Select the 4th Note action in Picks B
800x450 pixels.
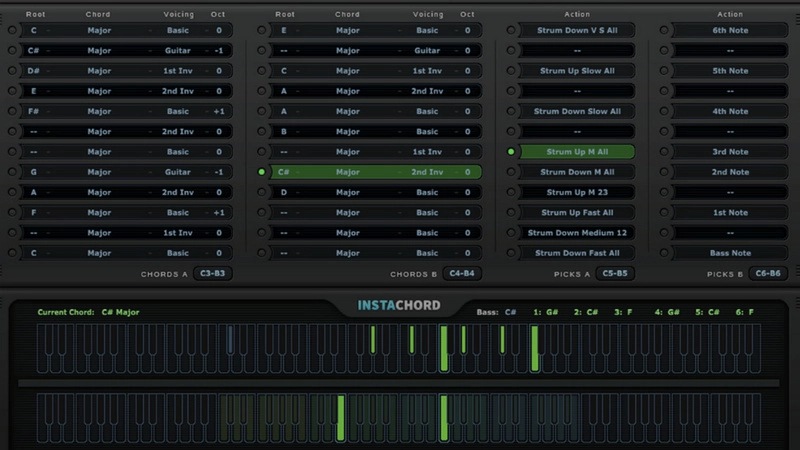click(x=730, y=111)
